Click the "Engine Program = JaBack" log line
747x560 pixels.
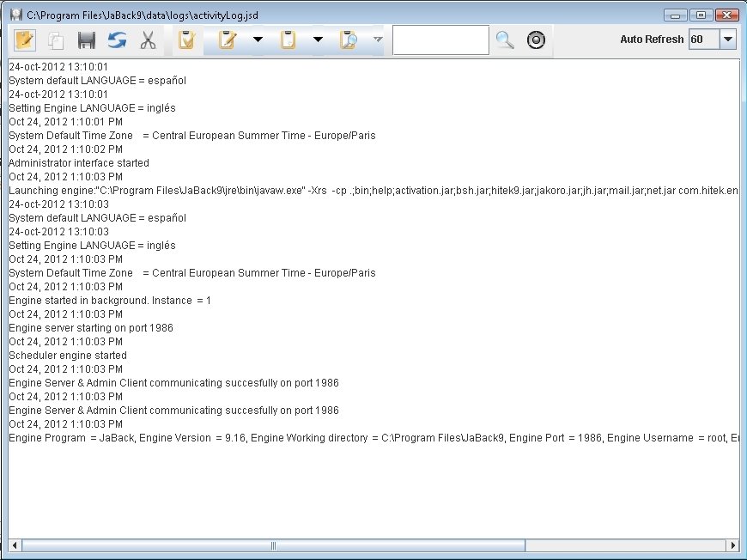[373, 438]
